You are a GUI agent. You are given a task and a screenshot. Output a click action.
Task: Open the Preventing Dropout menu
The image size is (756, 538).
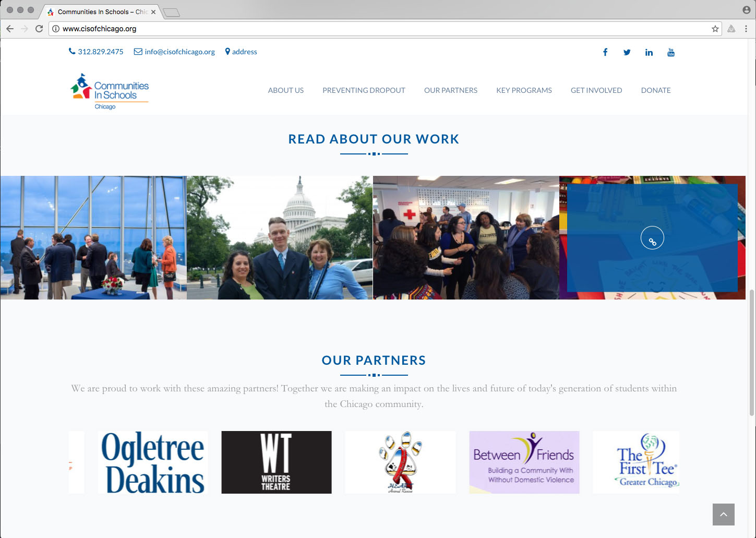pyautogui.click(x=364, y=90)
